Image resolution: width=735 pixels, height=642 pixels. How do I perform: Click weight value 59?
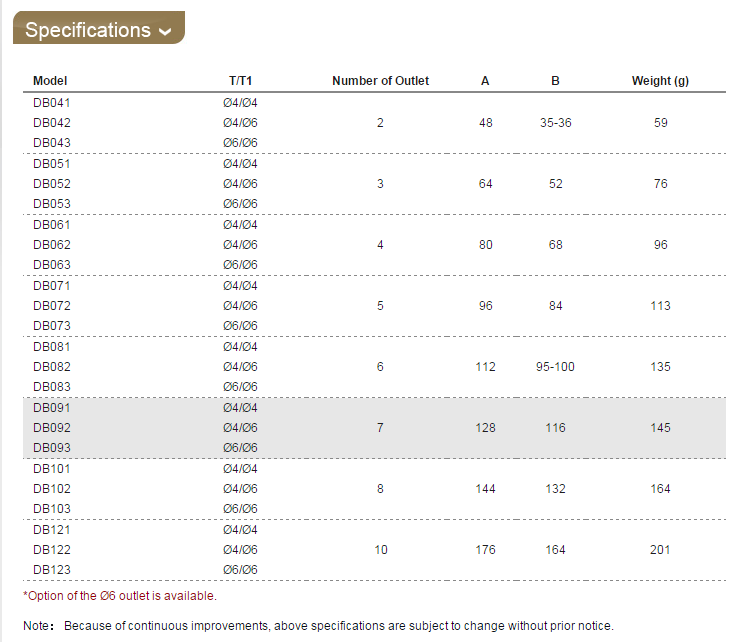click(x=660, y=123)
